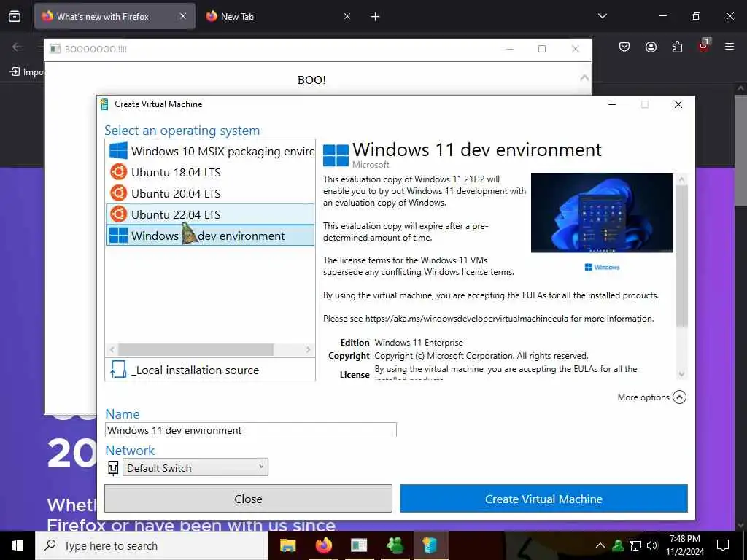Open File Explorer from the taskbar

[287, 545]
